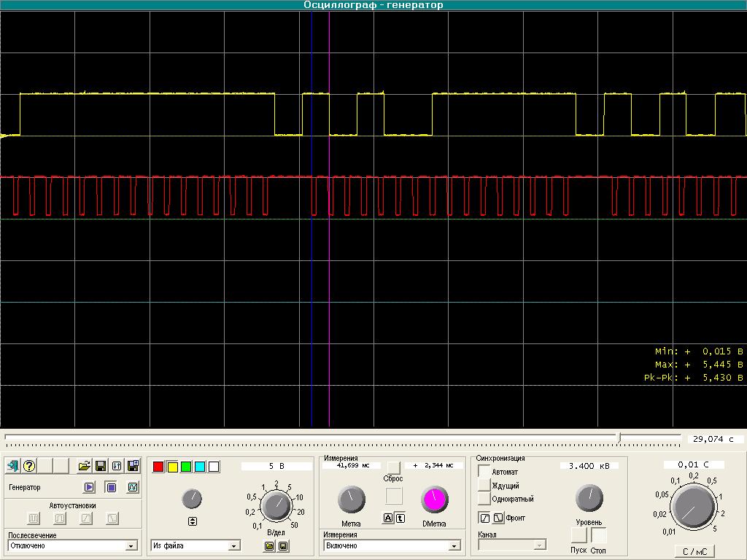The image size is (747, 560).
Task: Select the red channel color
Action: point(158,467)
